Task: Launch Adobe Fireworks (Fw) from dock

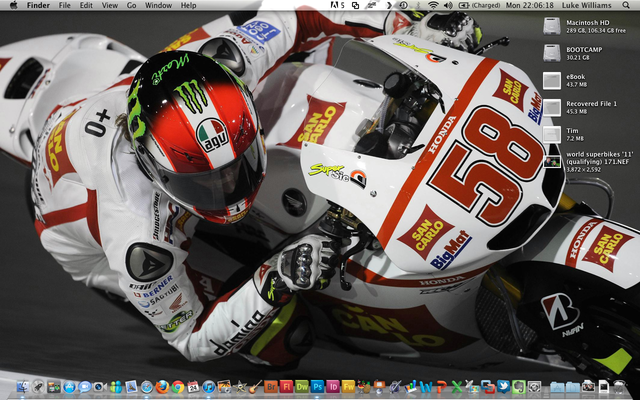Action: click(348, 386)
